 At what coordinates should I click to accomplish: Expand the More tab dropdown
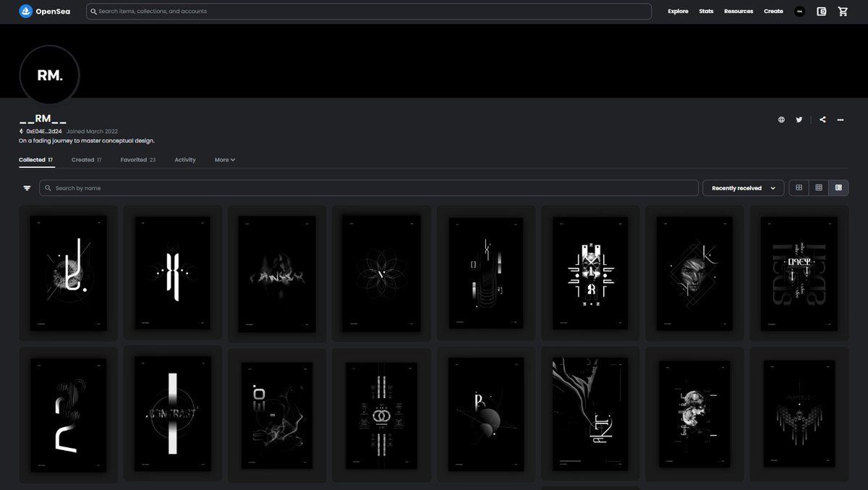224,159
